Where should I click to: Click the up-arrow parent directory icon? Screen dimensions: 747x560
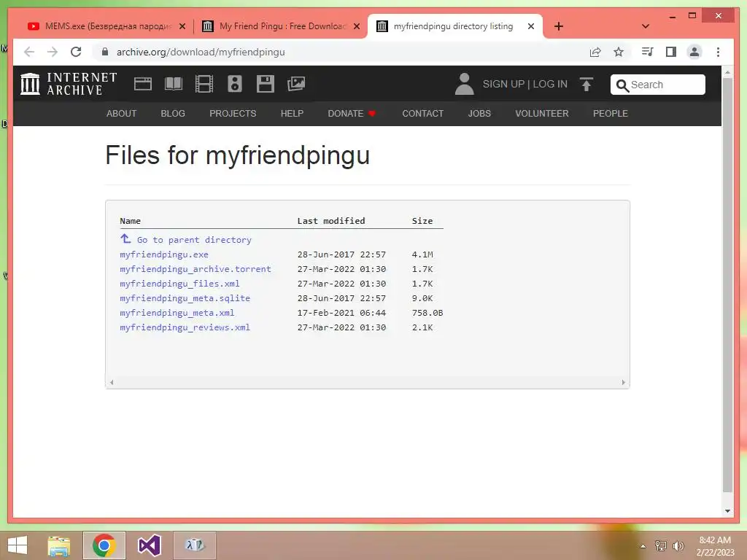point(125,238)
